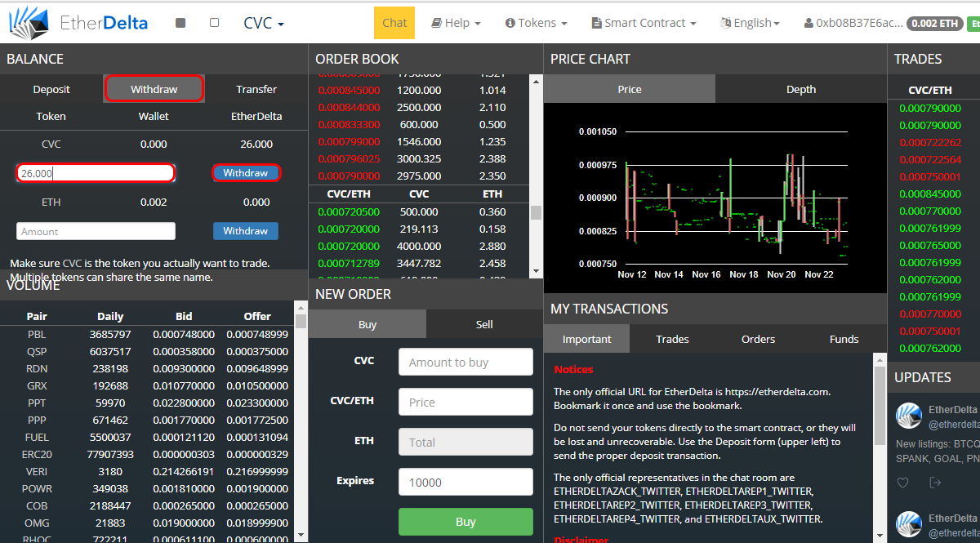Click the green Buy button
The height and width of the screenshot is (543, 980).
coord(465,522)
